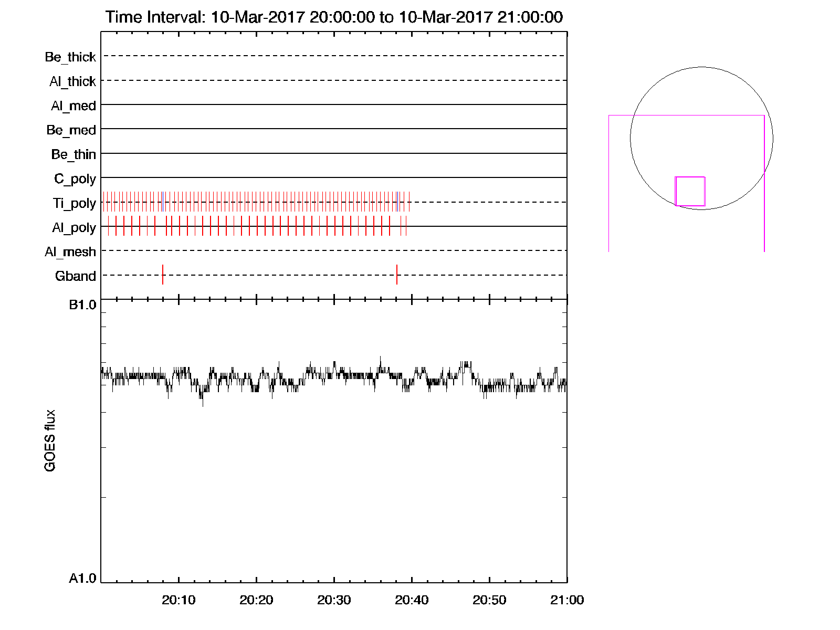Click the Ti_poly filter label
Screen dimensions: 840x630
(x=74, y=203)
